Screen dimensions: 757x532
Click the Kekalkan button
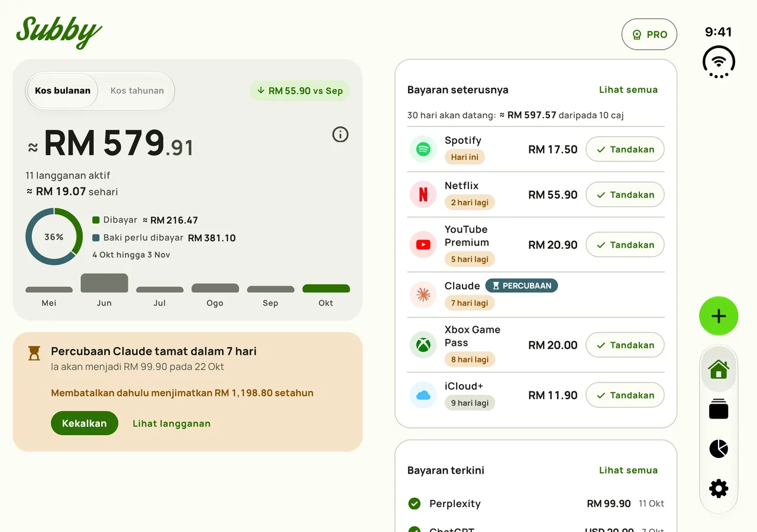85,423
